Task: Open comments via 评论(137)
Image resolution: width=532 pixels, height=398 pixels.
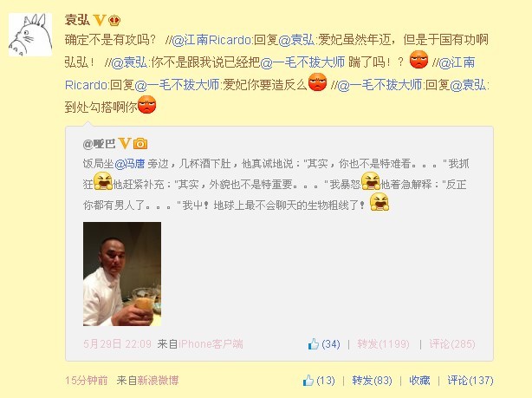Action: (x=470, y=381)
